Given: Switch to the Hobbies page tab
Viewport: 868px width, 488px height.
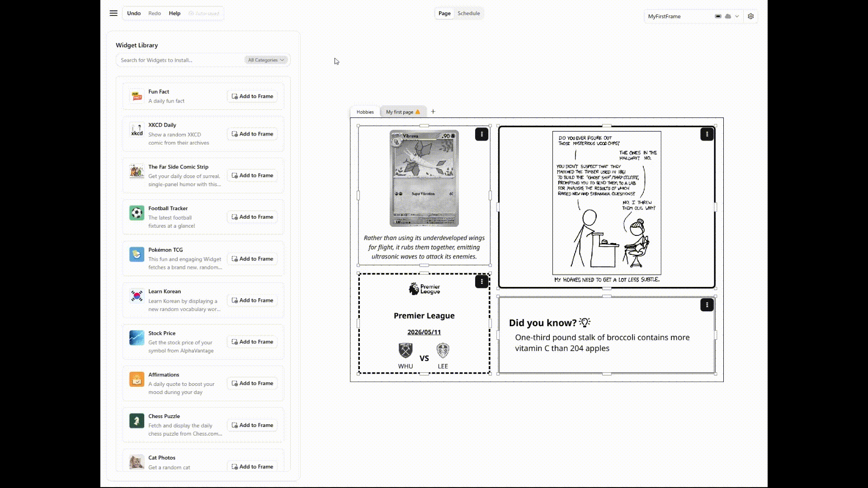Looking at the screenshot, I should [x=365, y=112].
